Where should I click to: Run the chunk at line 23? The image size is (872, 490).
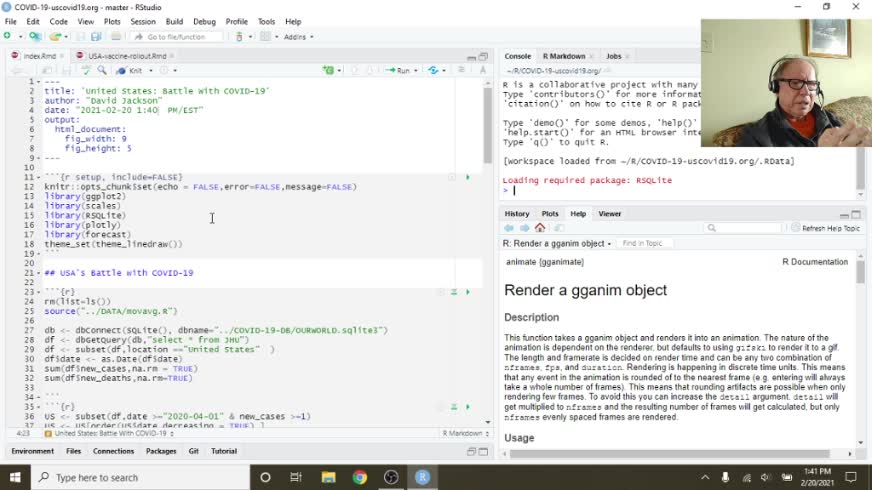pyautogui.click(x=468, y=291)
